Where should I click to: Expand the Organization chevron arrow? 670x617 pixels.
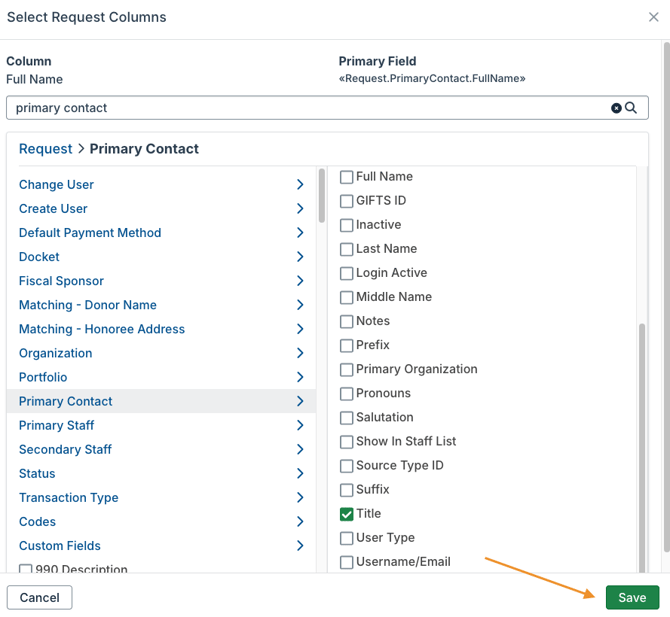point(300,353)
